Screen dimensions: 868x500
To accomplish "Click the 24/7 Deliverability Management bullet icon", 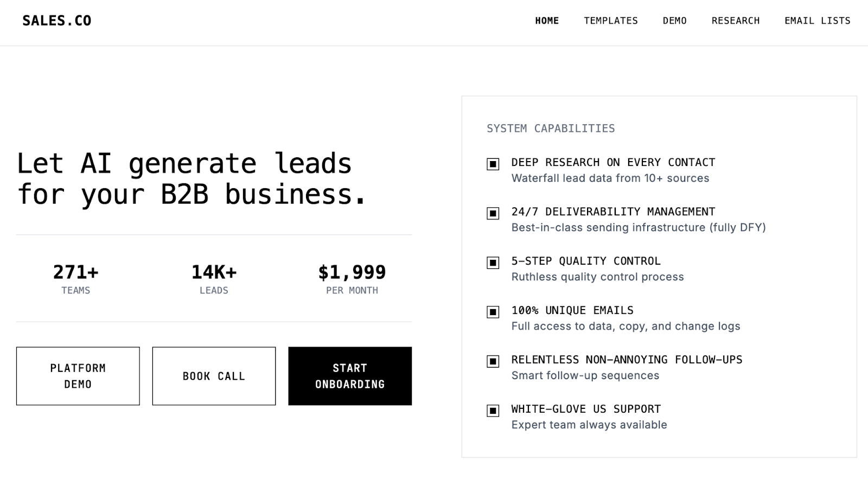I will pos(493,213).
